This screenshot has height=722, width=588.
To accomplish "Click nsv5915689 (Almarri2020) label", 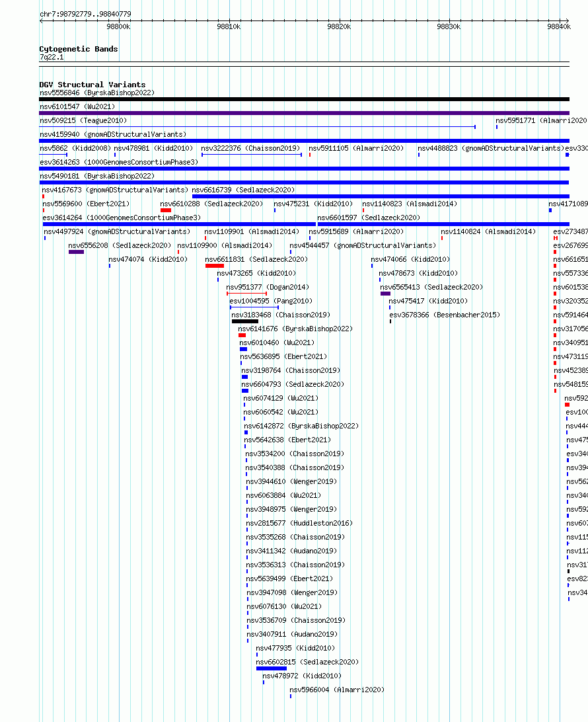I will pyautogui.click(x=356, y=231).
